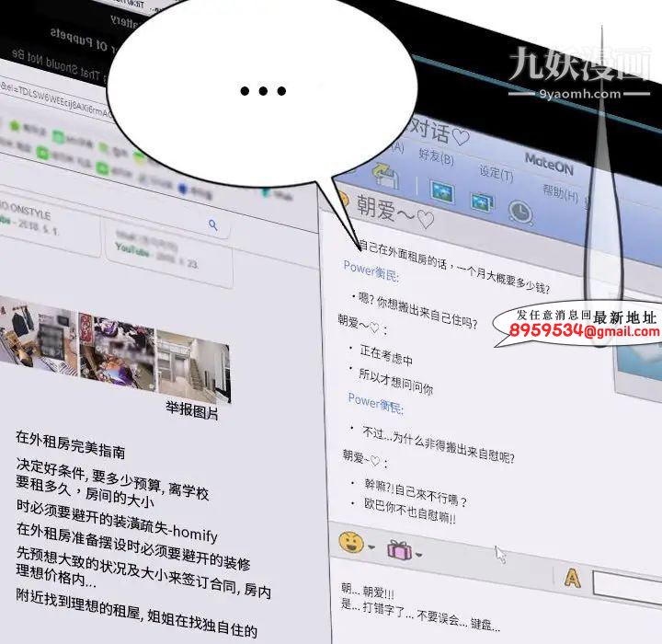Click the chat message 所以才想问问你
The width and height of the screenshot is (662, 644).
click(x=395, y=381)
